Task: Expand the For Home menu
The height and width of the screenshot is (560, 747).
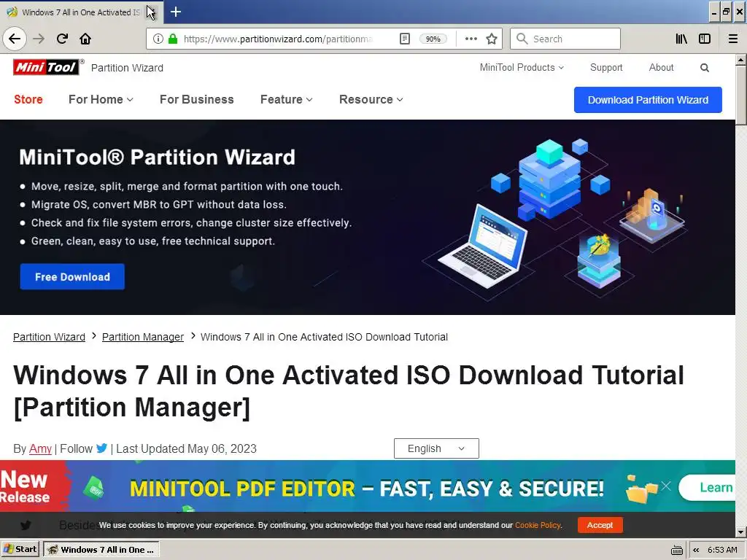Action: click(x=101, y=99)
